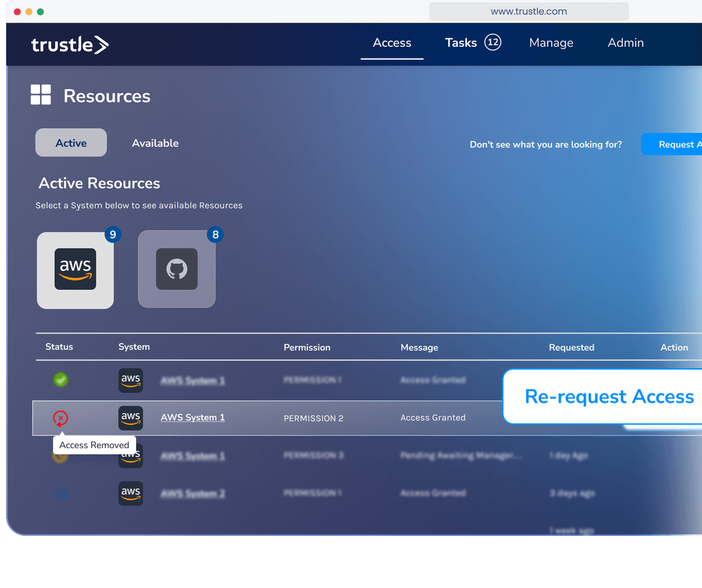The image size is (702, 588).
Task: Click the AWS icon in the first table row
Action: [x=131, y=381]
